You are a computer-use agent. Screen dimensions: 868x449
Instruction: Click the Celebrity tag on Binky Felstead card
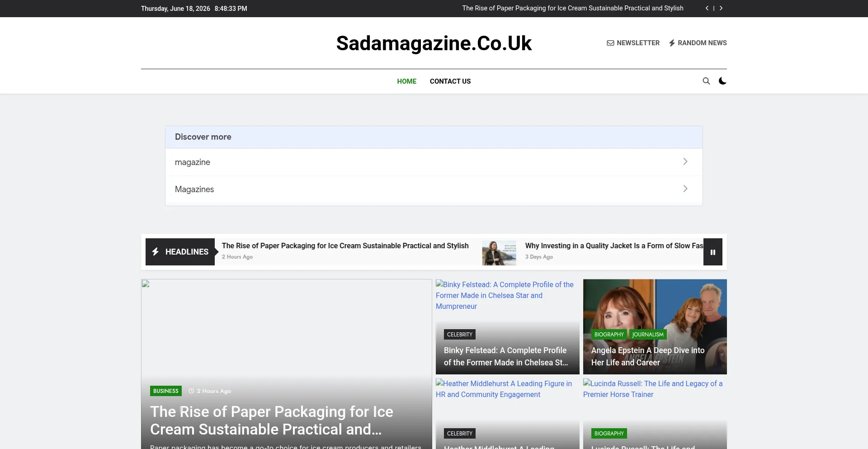click(x=460, y=335)
